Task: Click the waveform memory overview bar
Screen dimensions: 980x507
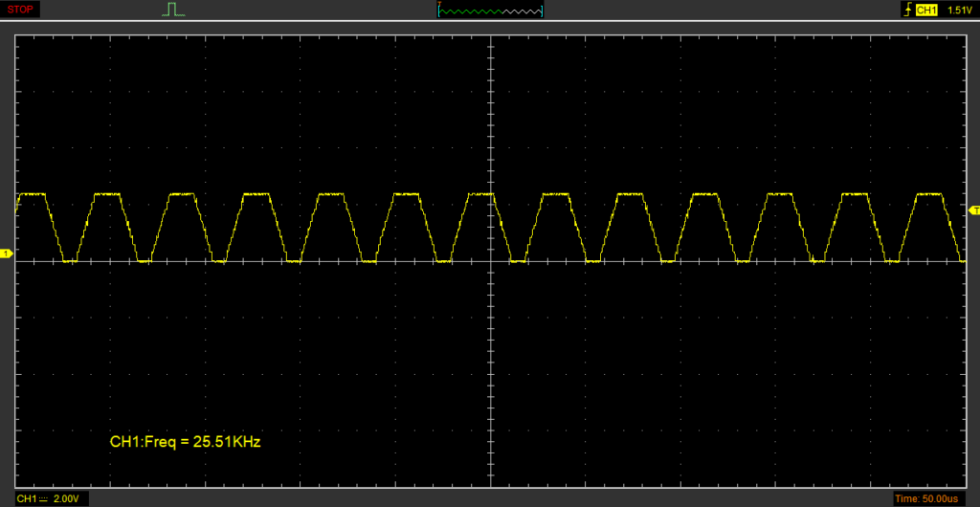Action: pyautogui.click(x=490, y=11)
